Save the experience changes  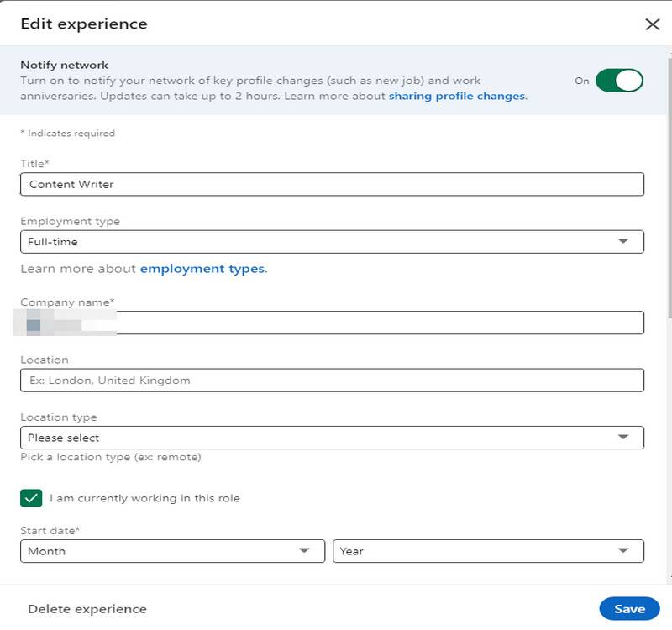point(629,609)
